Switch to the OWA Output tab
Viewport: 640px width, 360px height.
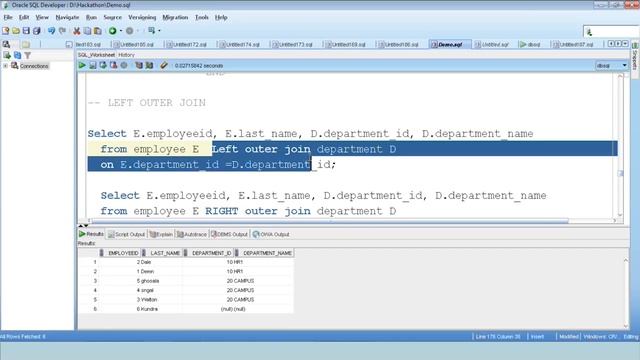click(x=271, y=234)
